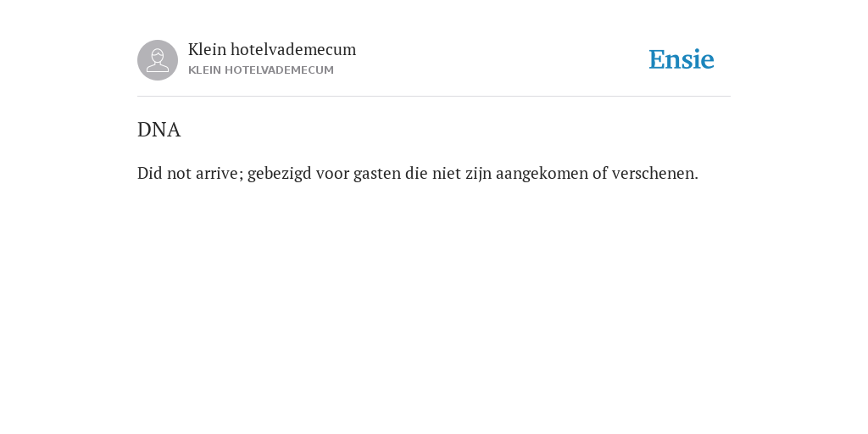
Task: Click the gray user avatar icon
Action: 158,60
